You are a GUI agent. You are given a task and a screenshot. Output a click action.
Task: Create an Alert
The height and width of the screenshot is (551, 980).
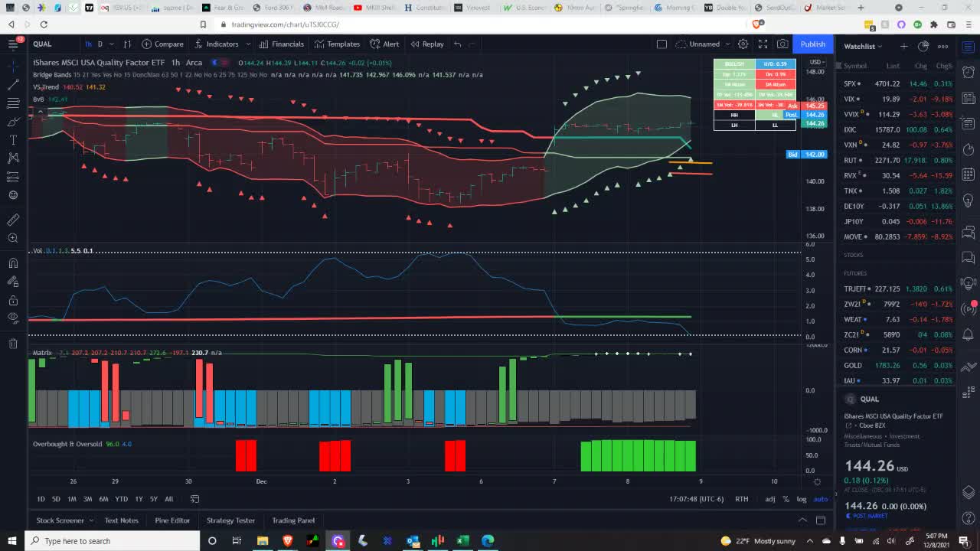(x=384, y=44)
